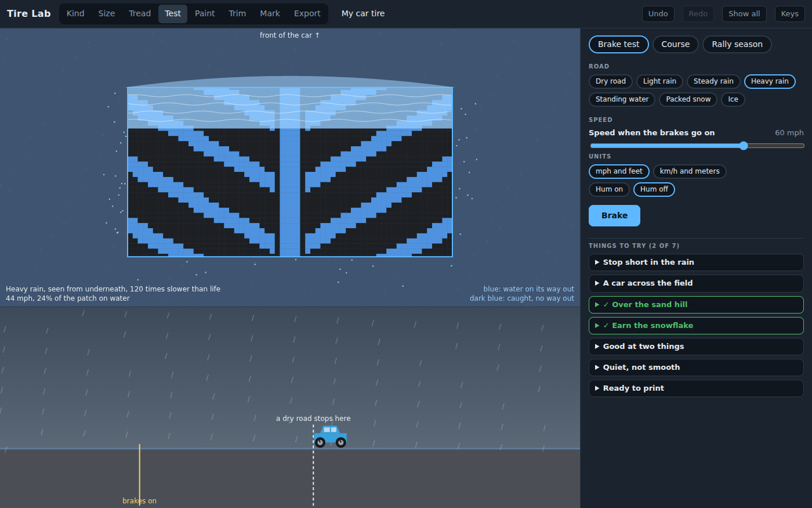Image resolution: width=812 pixels, height=508 pixels.
Task: Expand the Ready to print item
Action: 696,388
